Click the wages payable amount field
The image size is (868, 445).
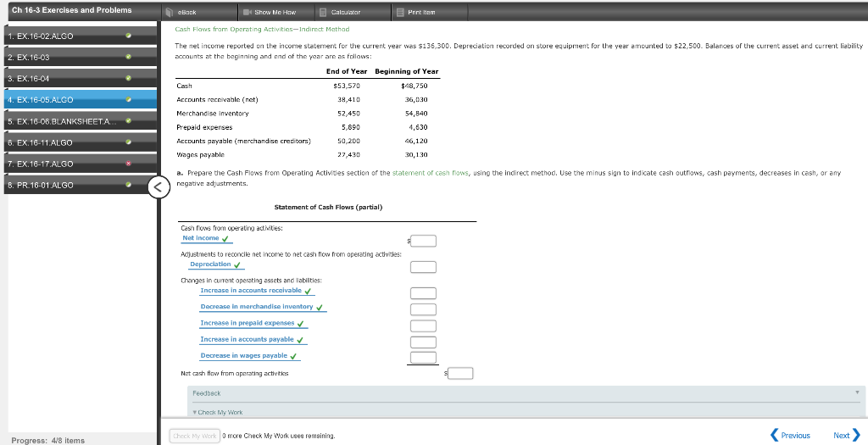pyautogui.click(x=424, y=358)
